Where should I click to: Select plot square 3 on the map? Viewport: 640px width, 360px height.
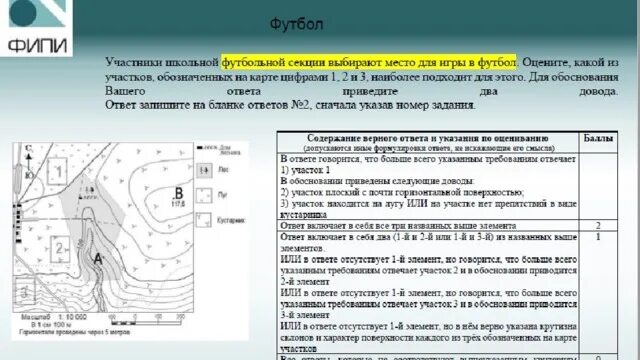pyautogui.click(x=25, y=291)
